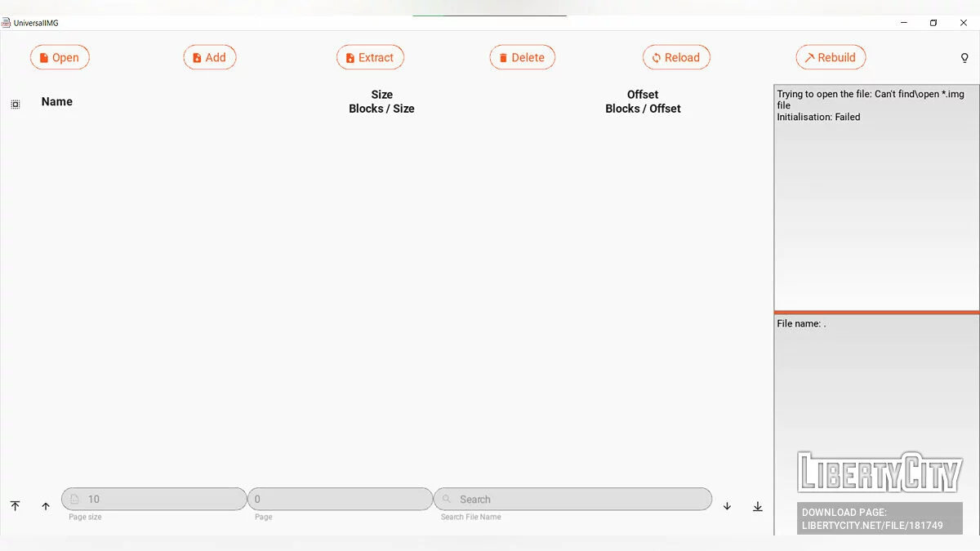
Task: Sort by the Name column header
Action: click(x=57, y=102)
